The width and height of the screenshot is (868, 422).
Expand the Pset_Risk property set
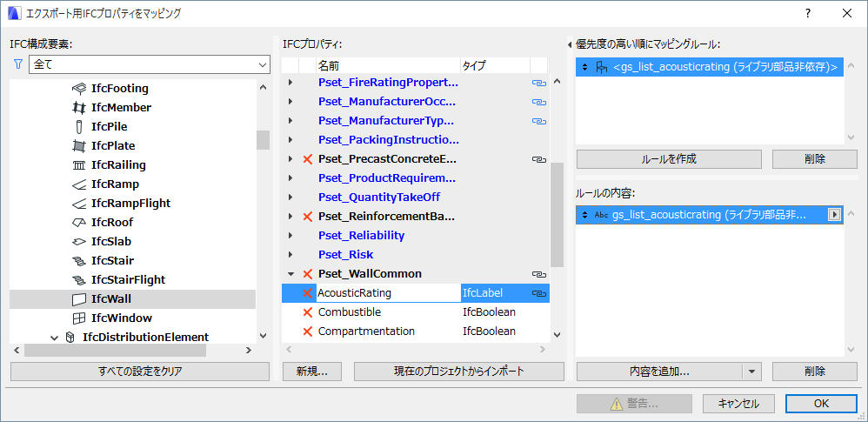(290, 255)
